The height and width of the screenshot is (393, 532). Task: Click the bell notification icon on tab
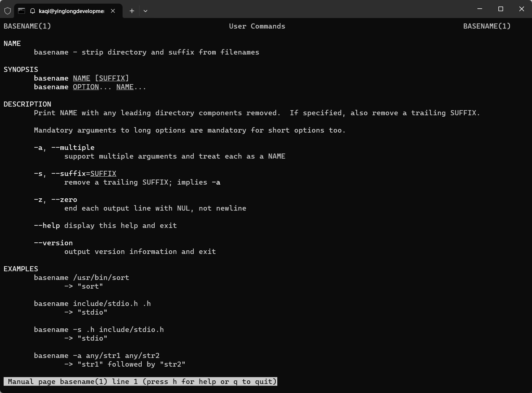pyautogui.click(x=33, y=11)
